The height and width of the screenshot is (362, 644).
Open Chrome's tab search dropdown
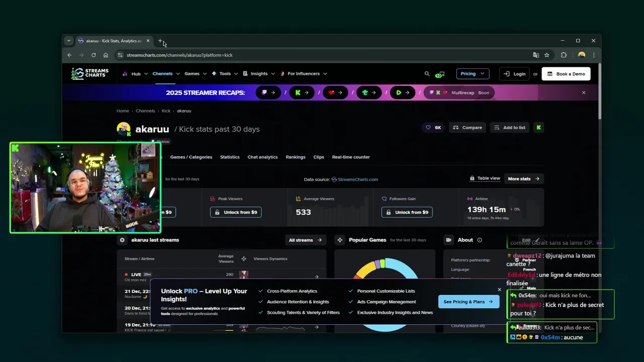(68, 41)
